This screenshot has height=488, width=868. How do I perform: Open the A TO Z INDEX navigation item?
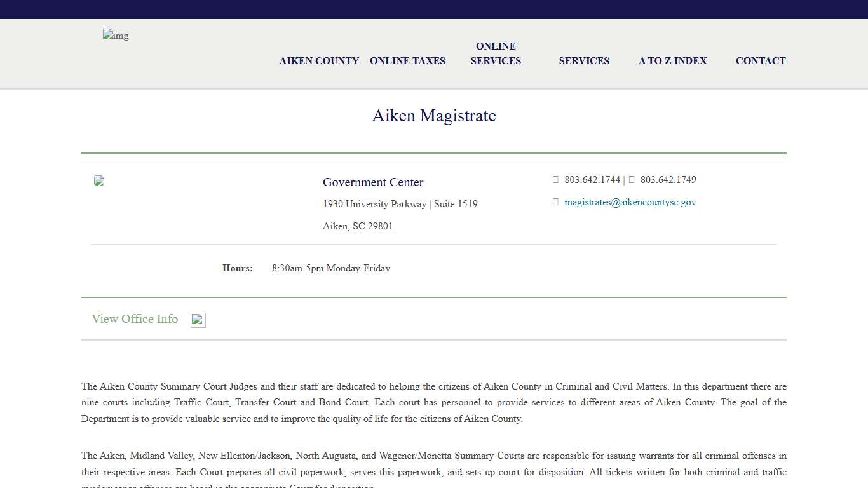(x=672, y=60)
